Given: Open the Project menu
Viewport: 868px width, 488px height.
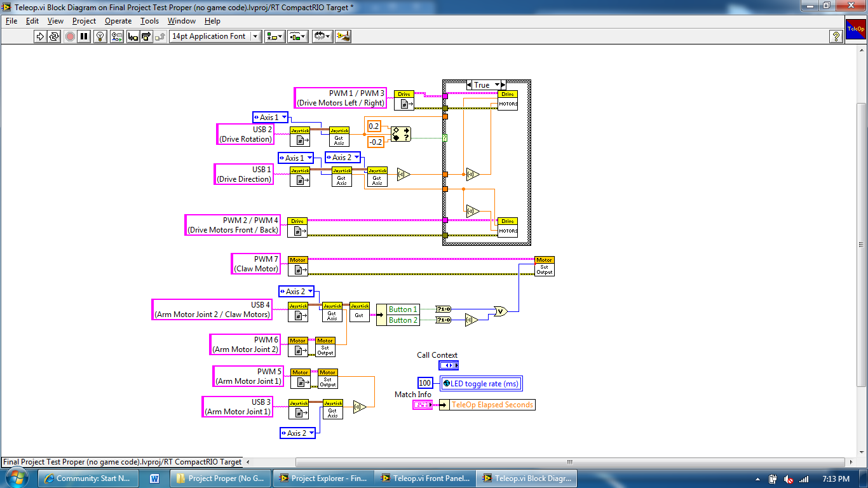Looking at the screenshot, I should click(x=84, y=21).
